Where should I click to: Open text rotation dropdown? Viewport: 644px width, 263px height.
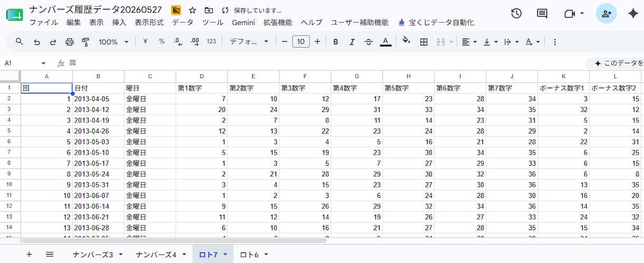532,42
